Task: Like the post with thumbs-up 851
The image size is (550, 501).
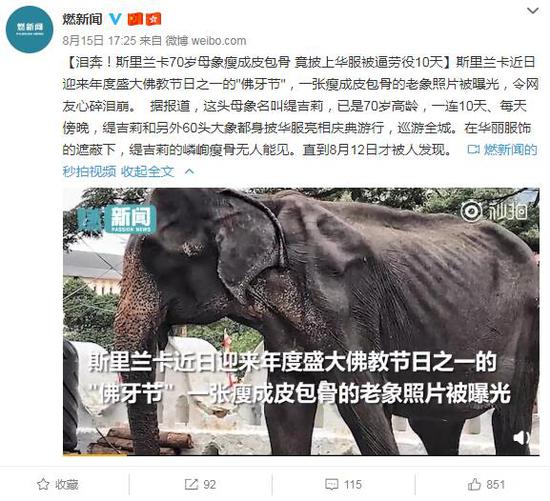Action: (x=486, y=485)
